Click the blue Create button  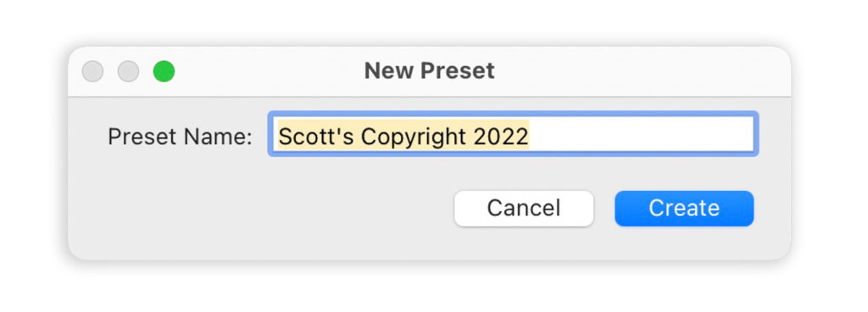[684, 209]
